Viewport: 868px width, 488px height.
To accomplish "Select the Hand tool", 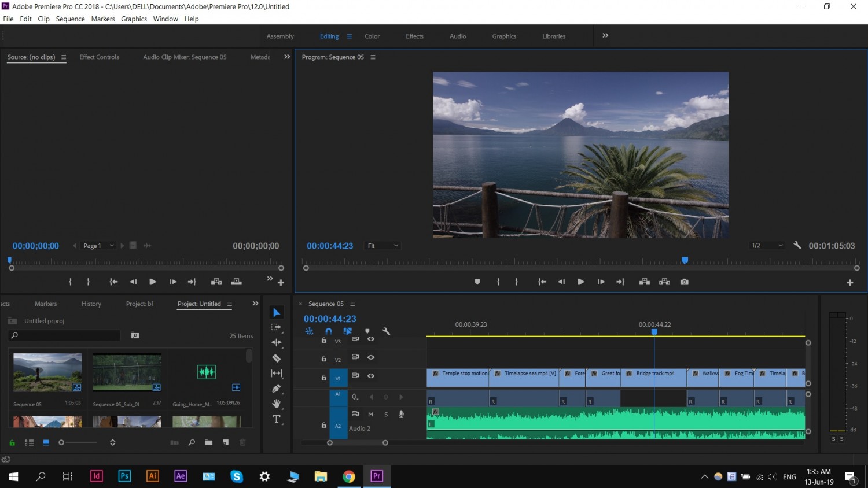I will (277, 404).
